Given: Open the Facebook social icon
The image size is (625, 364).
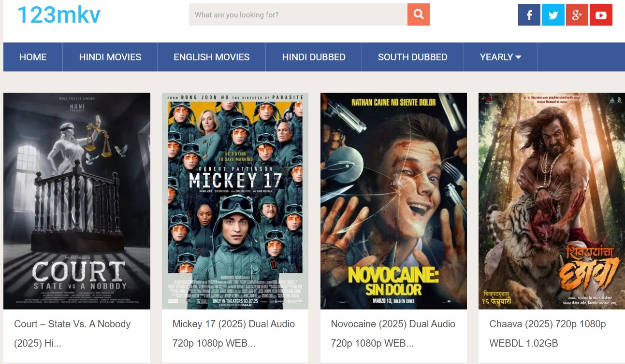Looking at the screenshot, I should [x=529, y=15].
